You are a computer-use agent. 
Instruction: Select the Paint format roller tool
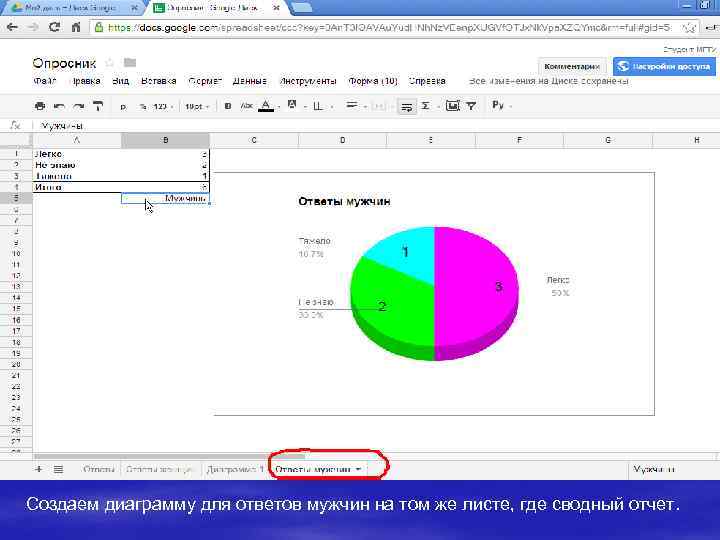(x=98, y=106)
